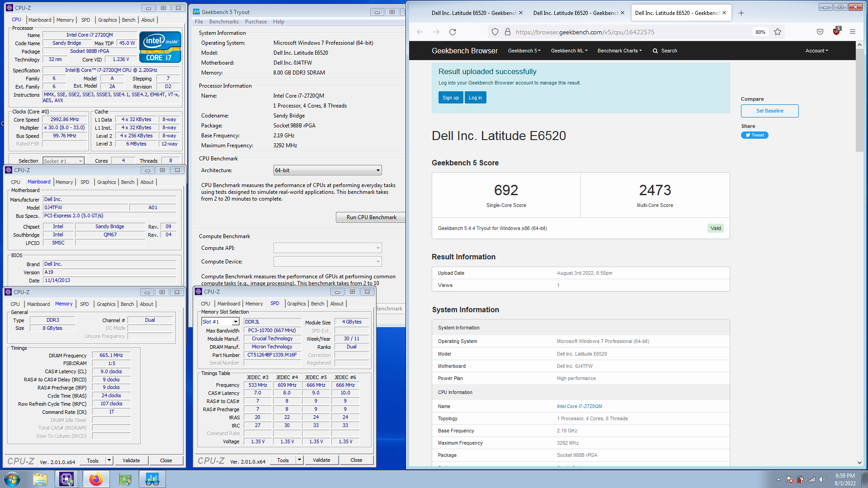Open Geekbench Purchase menu

pos(256,22)
